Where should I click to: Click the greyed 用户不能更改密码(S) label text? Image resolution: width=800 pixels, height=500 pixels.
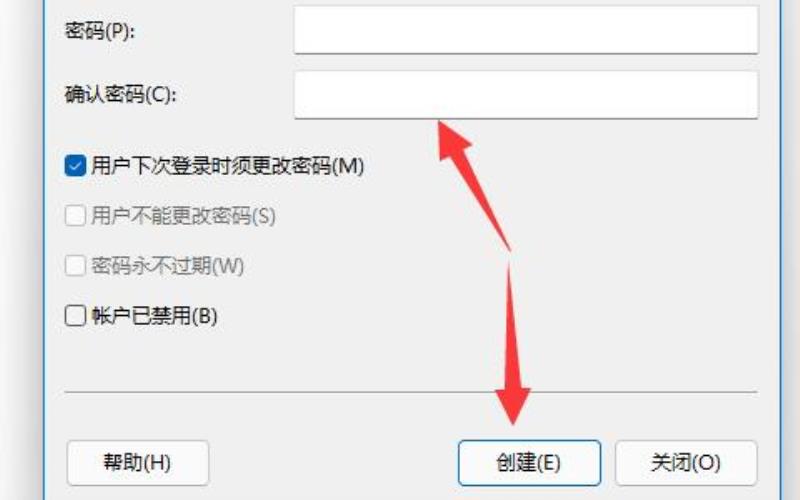coord(183,216)
